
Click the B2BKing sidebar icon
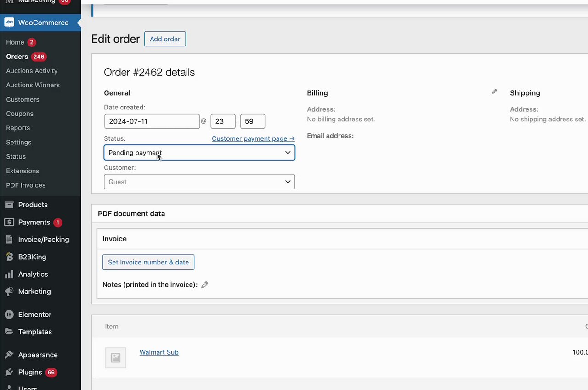pyautogui.click(x=9, y=257)
